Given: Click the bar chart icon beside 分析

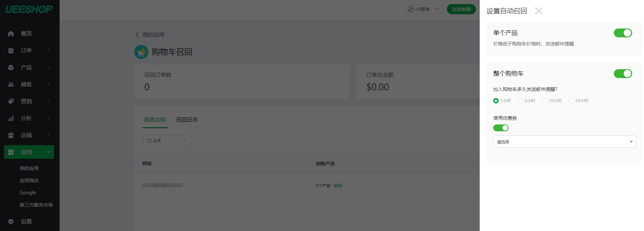Looking at the screenshot, I should pyautogui.click(x=11, y=118).
